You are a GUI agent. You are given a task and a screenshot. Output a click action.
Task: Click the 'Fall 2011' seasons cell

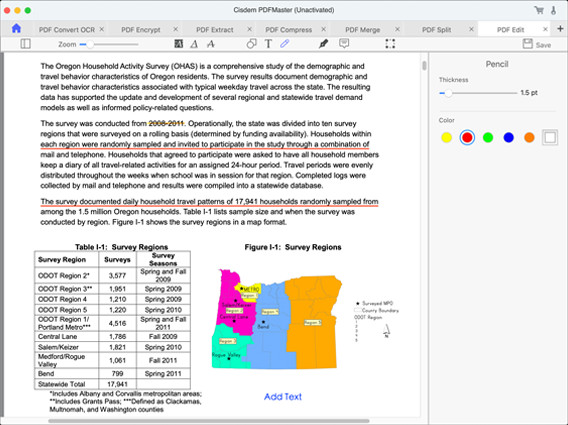163,361
